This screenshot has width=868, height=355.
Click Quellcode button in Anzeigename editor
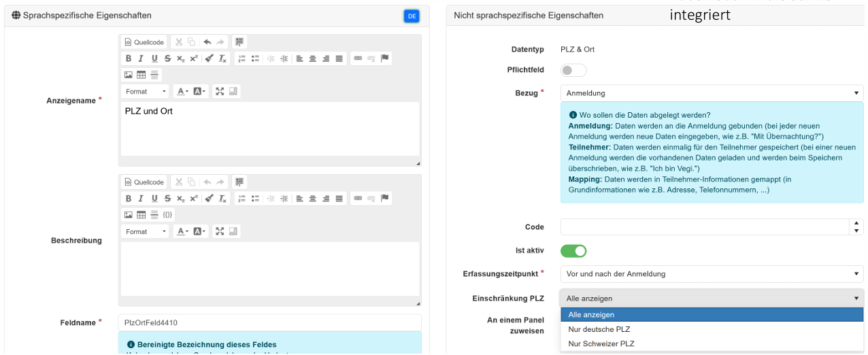(144, 42)
